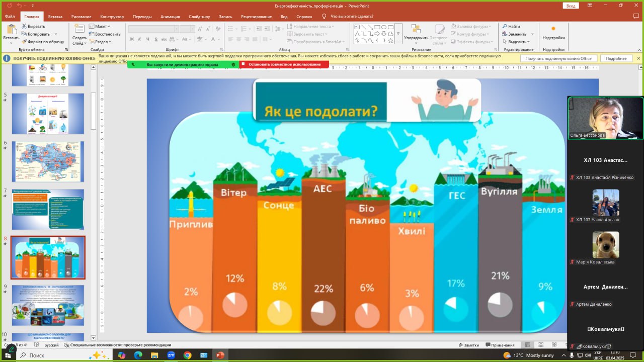Open Заменить dropdown arrow
This screenshot has width=644, height=362.
pyautogui.click(x=532, y=34)
